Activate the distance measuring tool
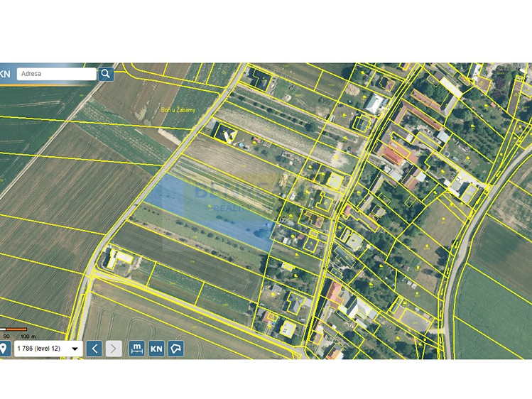This screenshot has width=532, height=399. tap(137, 349)
